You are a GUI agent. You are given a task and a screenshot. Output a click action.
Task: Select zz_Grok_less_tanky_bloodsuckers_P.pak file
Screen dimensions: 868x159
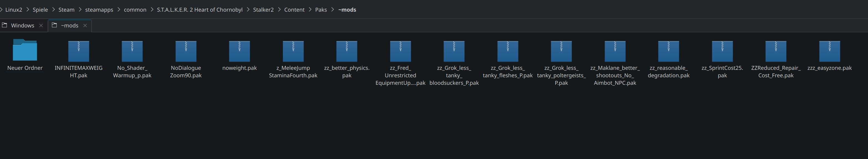454,51
